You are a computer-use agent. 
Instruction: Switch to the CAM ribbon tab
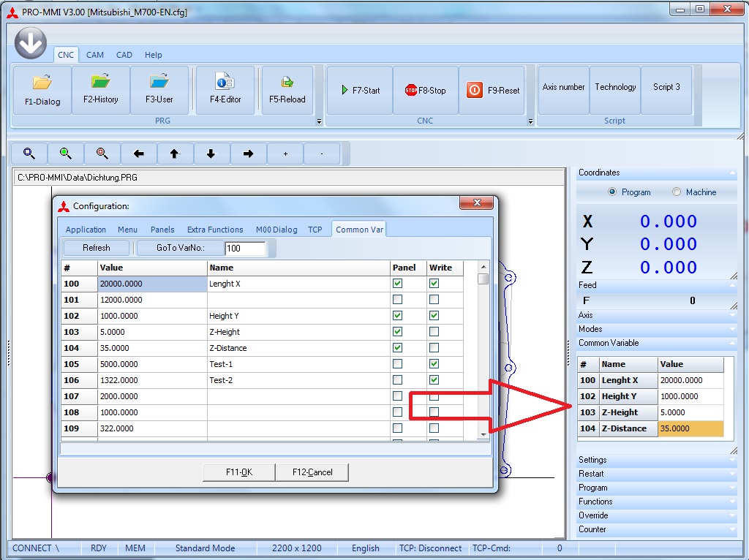pos(95,55)
